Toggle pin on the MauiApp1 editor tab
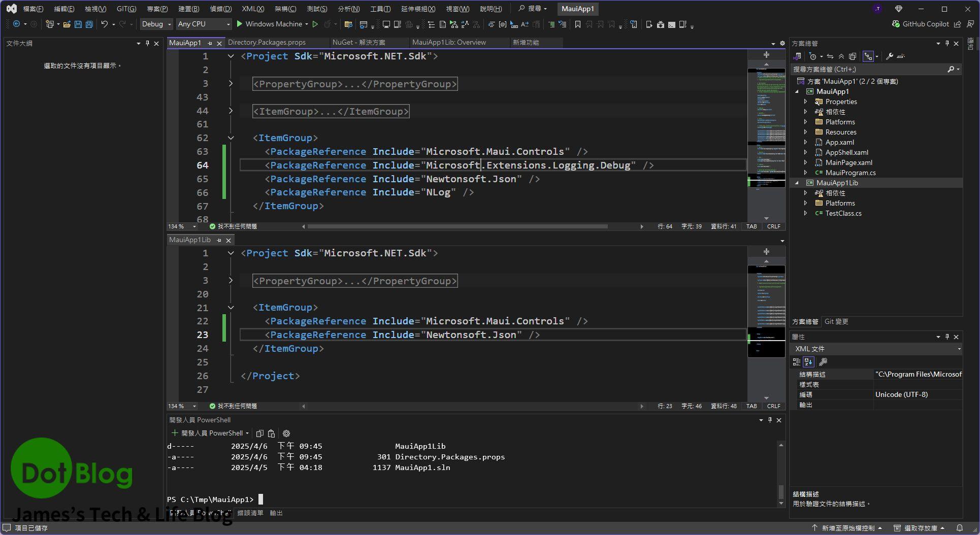Screen dimensions: 980x535 [x=210, y=43]
